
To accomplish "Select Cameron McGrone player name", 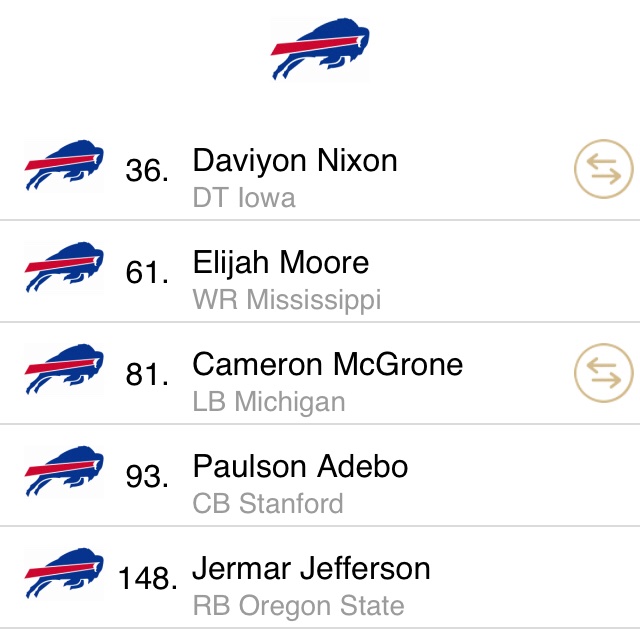I will coord(328,364).
